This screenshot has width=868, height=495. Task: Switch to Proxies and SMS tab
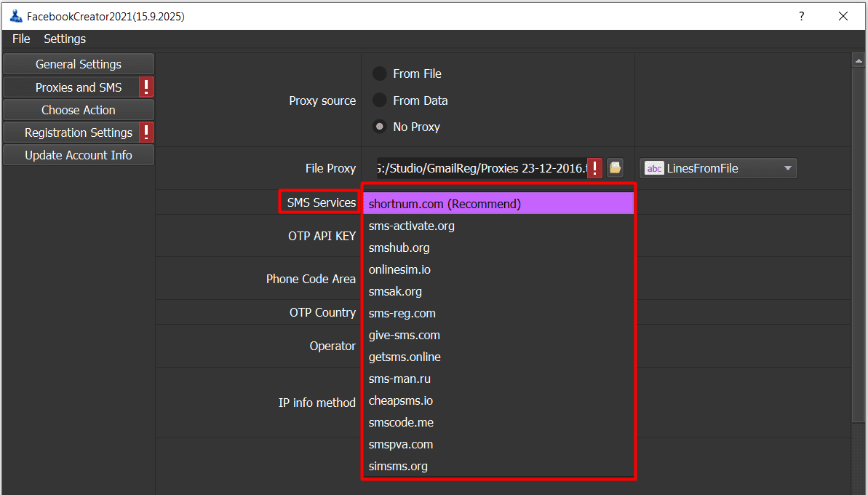click(79, 87)
